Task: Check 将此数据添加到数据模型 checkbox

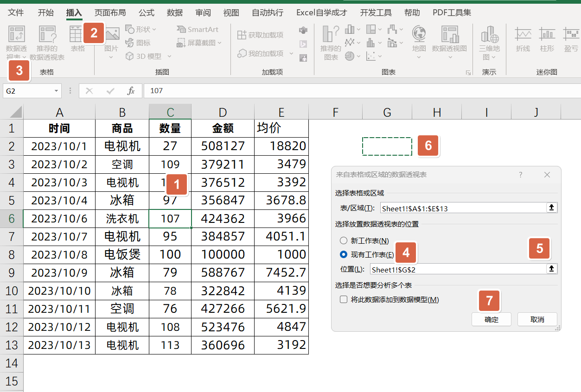Action: tap(344, 299)
